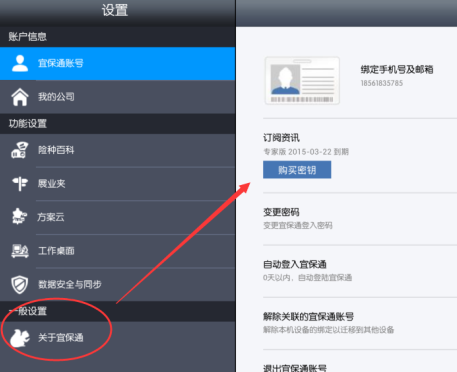Click the 设置 title at top

pos(115,10)
